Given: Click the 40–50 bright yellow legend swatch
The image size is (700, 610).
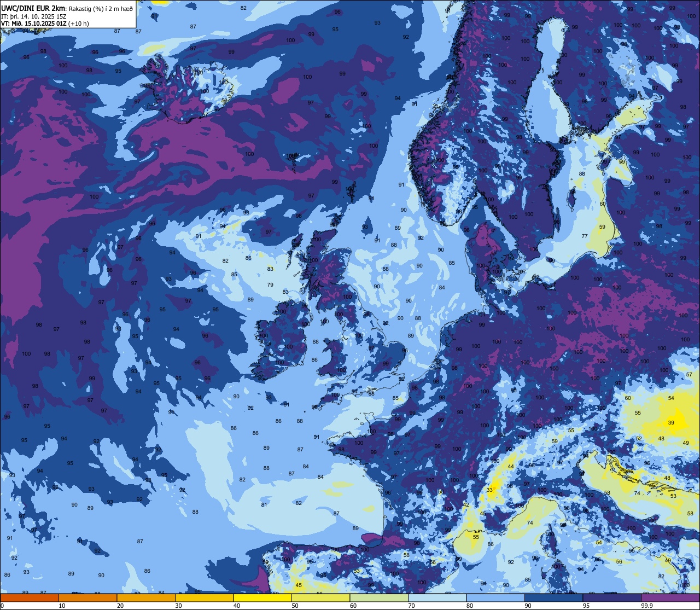Looking at the screenshot, I should click(x=262, y=598).
